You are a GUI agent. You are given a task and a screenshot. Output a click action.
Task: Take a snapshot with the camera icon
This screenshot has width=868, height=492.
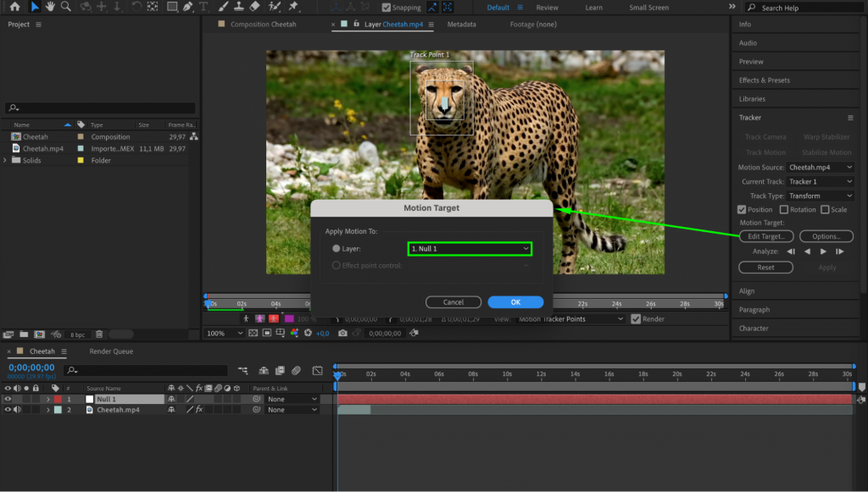pos(342,333)
